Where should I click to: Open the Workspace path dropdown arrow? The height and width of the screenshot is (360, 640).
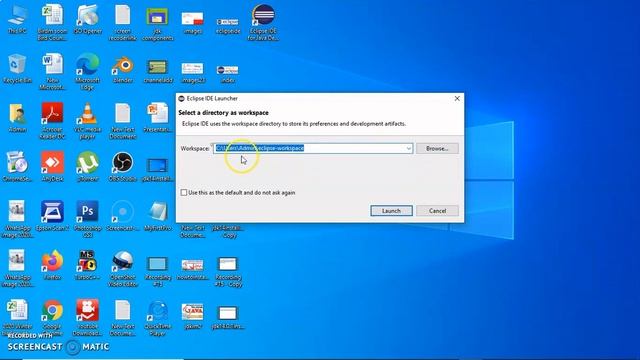coord(408,149)
